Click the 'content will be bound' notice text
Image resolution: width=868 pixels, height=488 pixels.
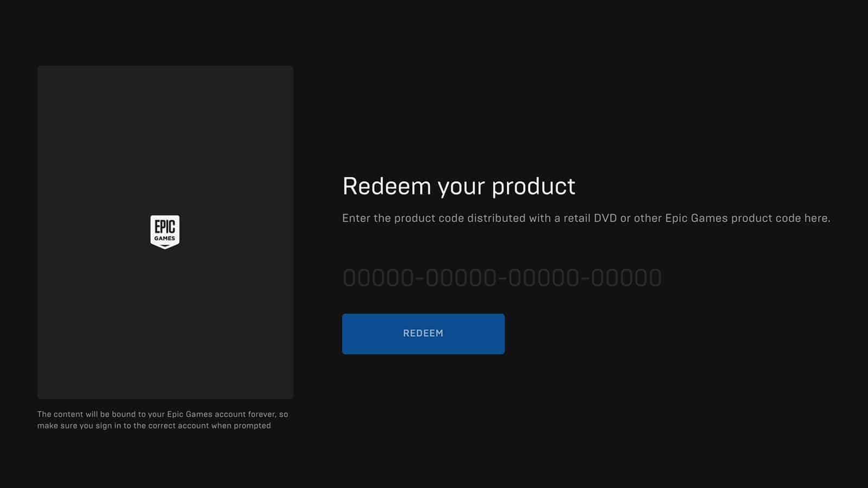(x=163, y=420)
